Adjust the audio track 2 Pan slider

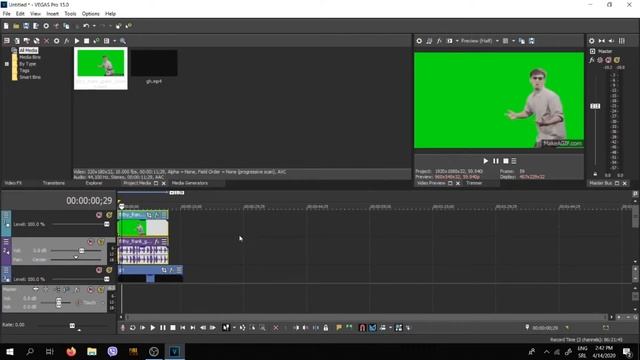pyautogui.click(x=76, y=258)
